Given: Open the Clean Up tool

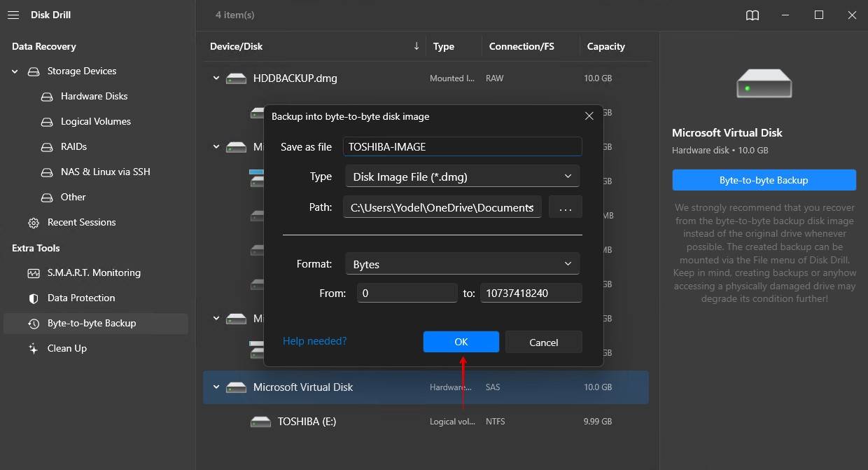Looking at the screenshot, I should (x=66, y=348).
